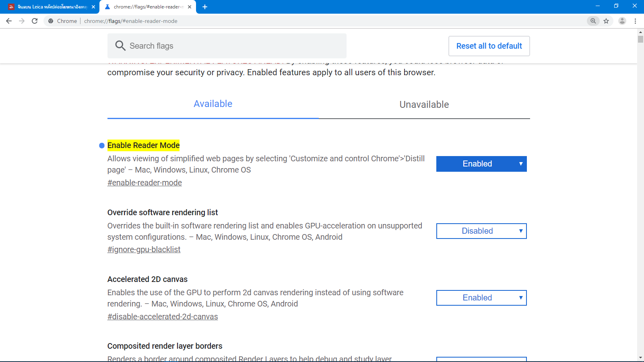This screenshot has width=644, height=362.
Task: Reload the chrome flags page
Action: 35,21
